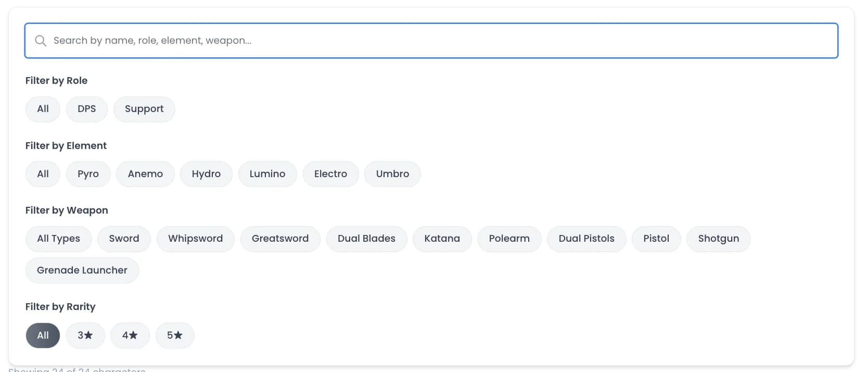The height and width of the screenshot is (372, 868).
Task: Click the 'Filter by Rarity' heading
Action: coord(60,307)
